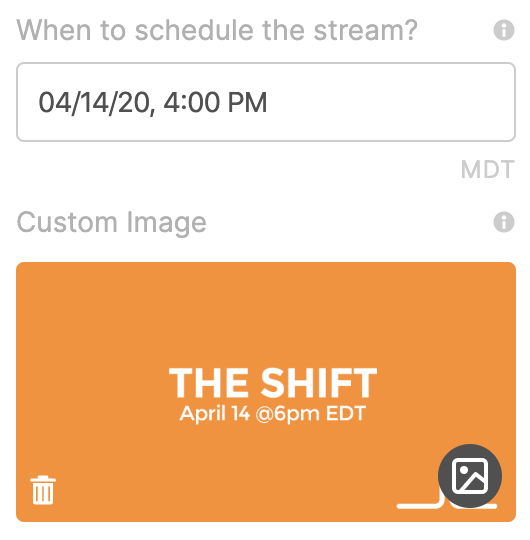
Task: Open the orange THE SHIFT image thumbnail
Action: [x=266, y=392]
